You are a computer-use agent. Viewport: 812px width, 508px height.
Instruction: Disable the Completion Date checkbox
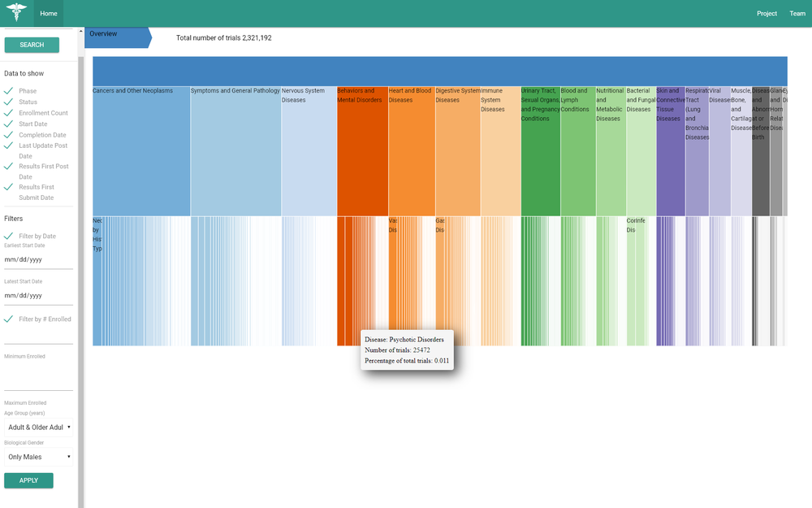coord(9,135)
